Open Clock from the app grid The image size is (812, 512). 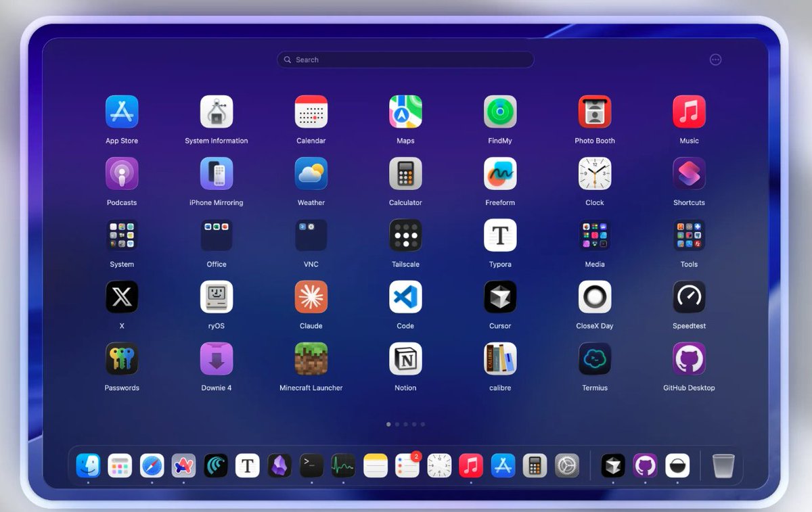595,174
